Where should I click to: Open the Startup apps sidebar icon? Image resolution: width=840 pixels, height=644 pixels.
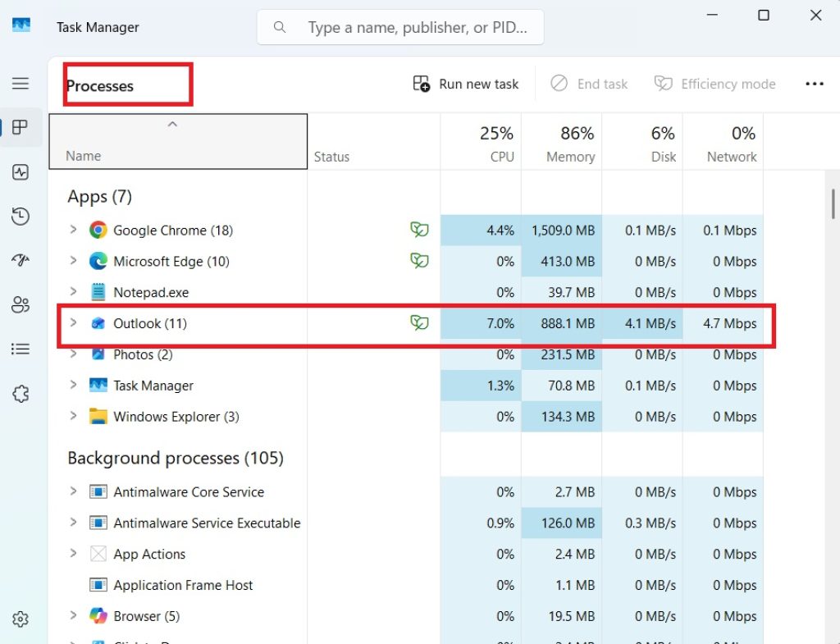point(21,260)
